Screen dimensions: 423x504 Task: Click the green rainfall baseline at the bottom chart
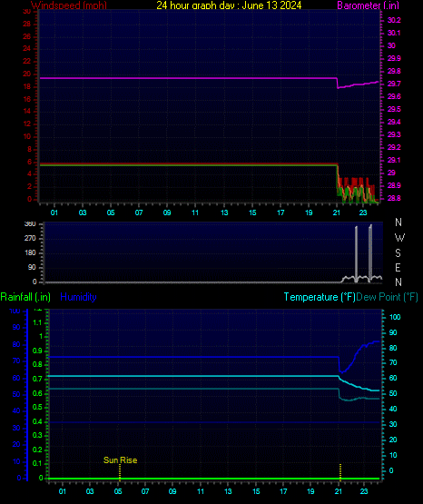pyautogui.click(x=213, y=479)
